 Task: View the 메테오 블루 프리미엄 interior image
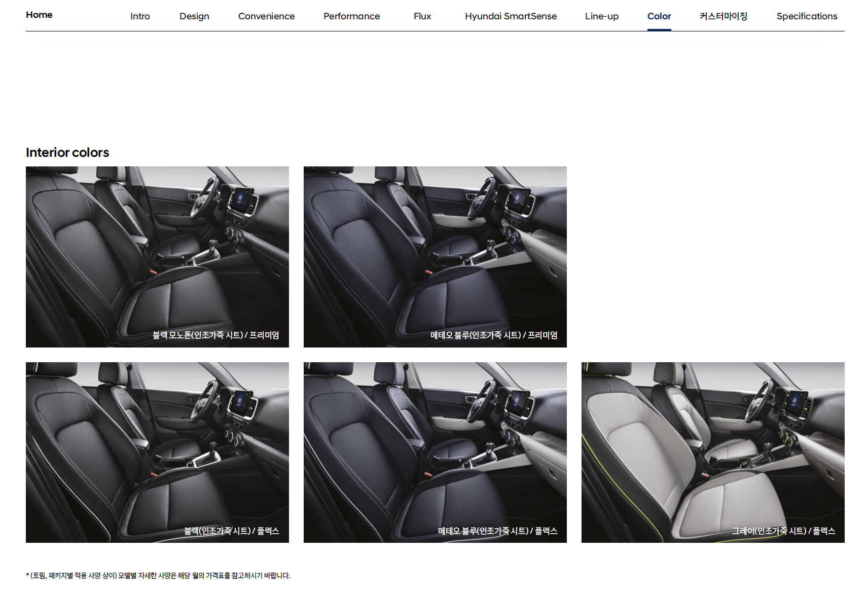coord(435,257)
